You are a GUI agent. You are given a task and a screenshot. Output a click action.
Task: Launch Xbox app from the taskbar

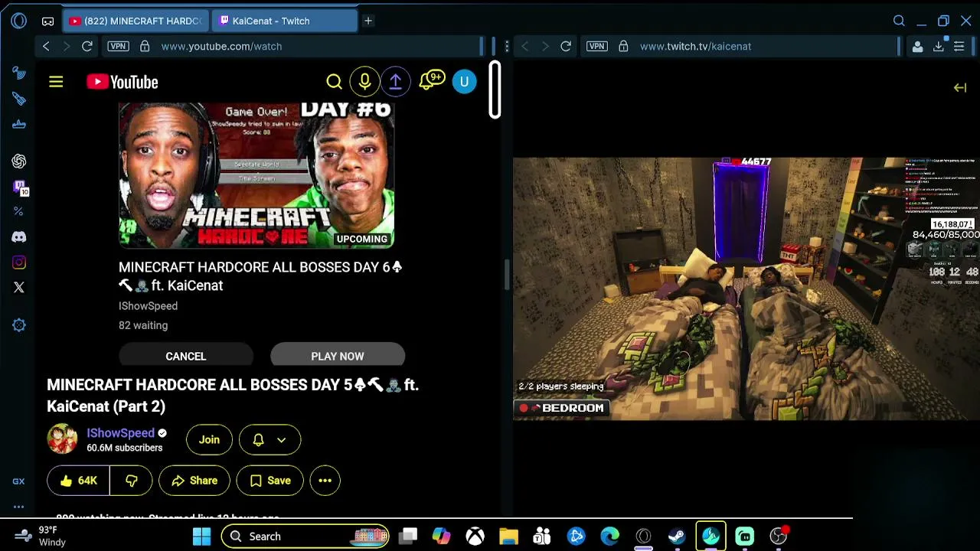click(x=475, y=536)
